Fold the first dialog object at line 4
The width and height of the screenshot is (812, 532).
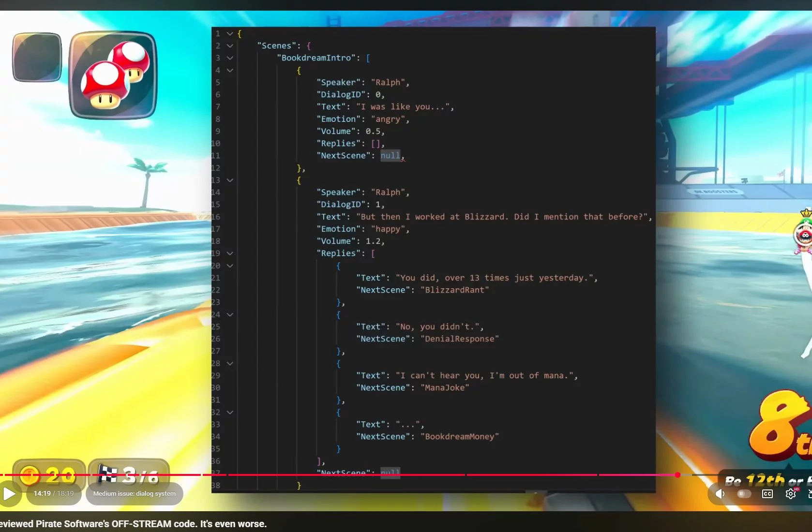pos(230,70)
